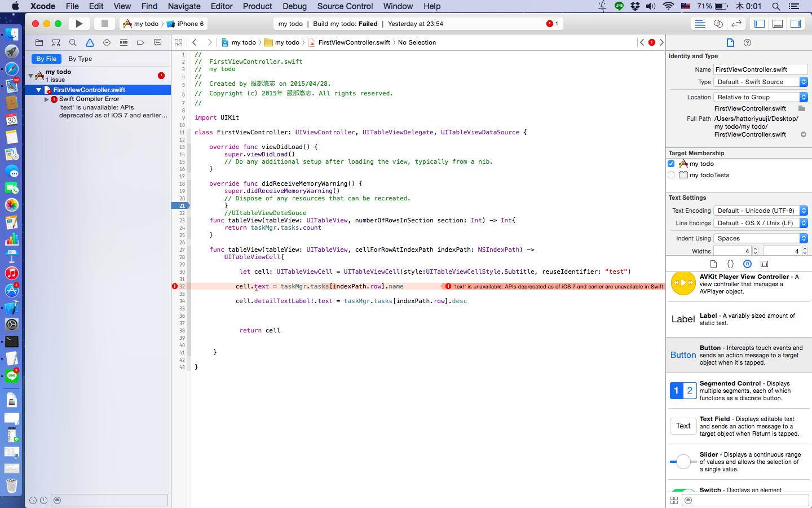
Task: Select By File filter button
Action: pyautogui.click(x=46, y=59)
